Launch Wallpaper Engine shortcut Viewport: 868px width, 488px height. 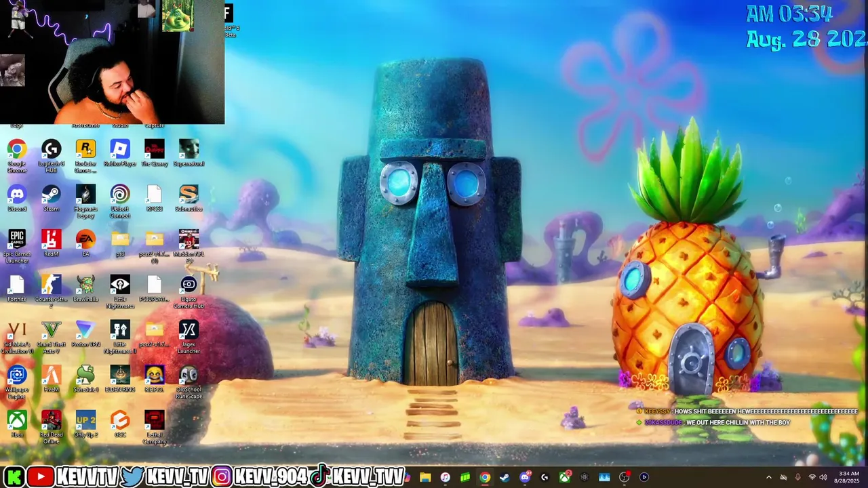coord(17,382)
